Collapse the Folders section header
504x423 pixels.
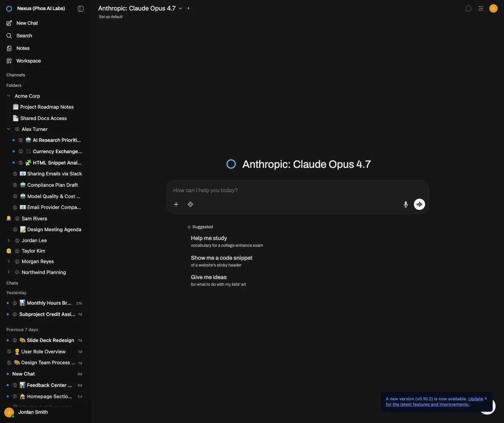coord(14,85)
